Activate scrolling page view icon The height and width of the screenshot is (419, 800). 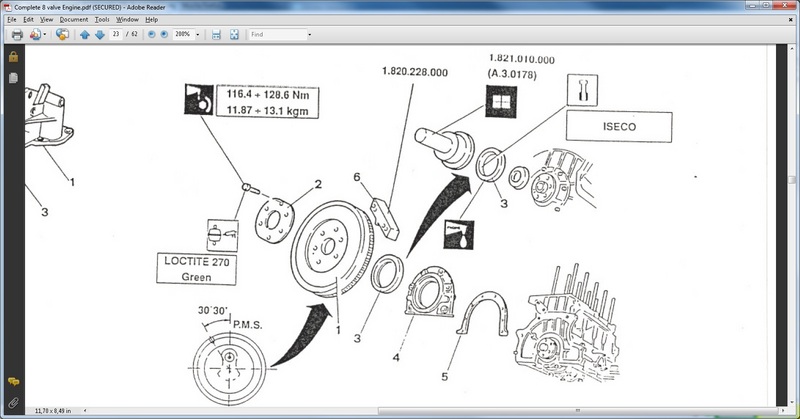(216, 34)
